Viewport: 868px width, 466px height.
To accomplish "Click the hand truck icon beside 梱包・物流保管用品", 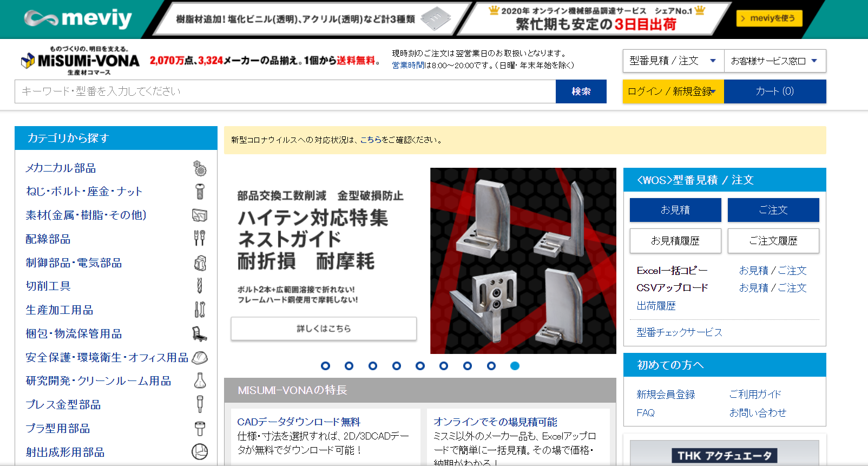I will coord(200,334).
